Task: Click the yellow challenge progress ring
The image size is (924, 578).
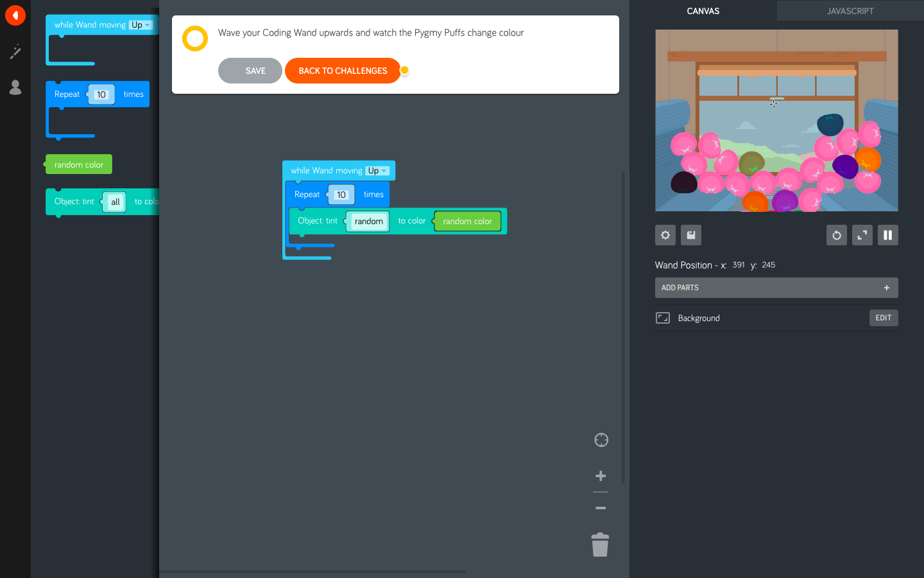Action: coord(195,39)
